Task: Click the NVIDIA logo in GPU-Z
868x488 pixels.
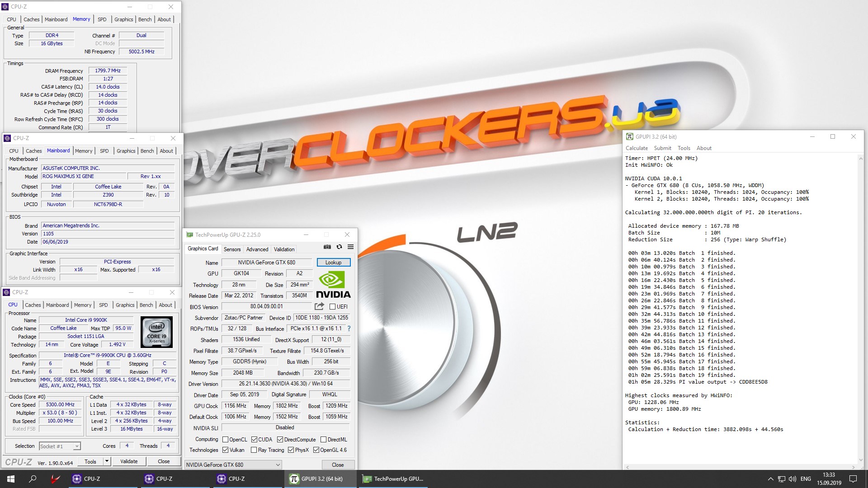Action: click(334, 285)
